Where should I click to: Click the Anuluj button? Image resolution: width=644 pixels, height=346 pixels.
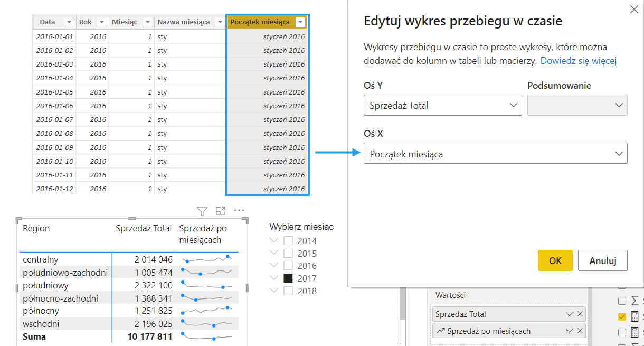(602, 260)
